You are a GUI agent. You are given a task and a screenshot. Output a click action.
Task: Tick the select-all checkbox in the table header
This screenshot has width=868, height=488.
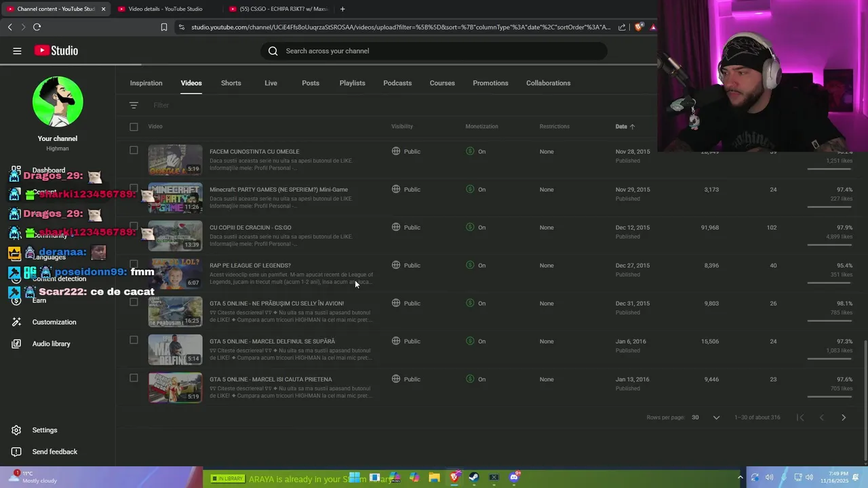pyautogui.click(x=134, y=127)
